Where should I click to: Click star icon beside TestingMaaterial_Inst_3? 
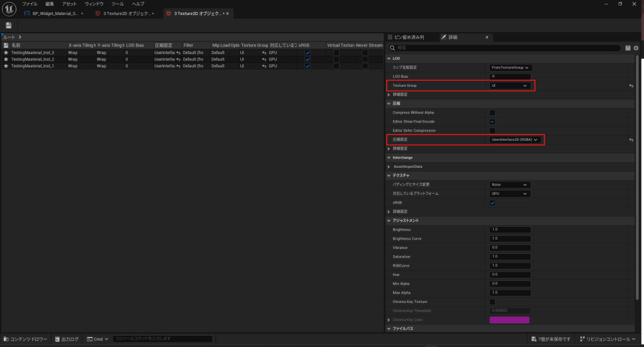point(6,53)
